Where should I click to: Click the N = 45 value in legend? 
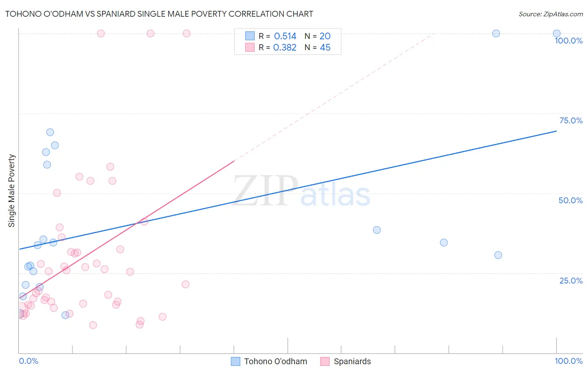coord(317,47)
